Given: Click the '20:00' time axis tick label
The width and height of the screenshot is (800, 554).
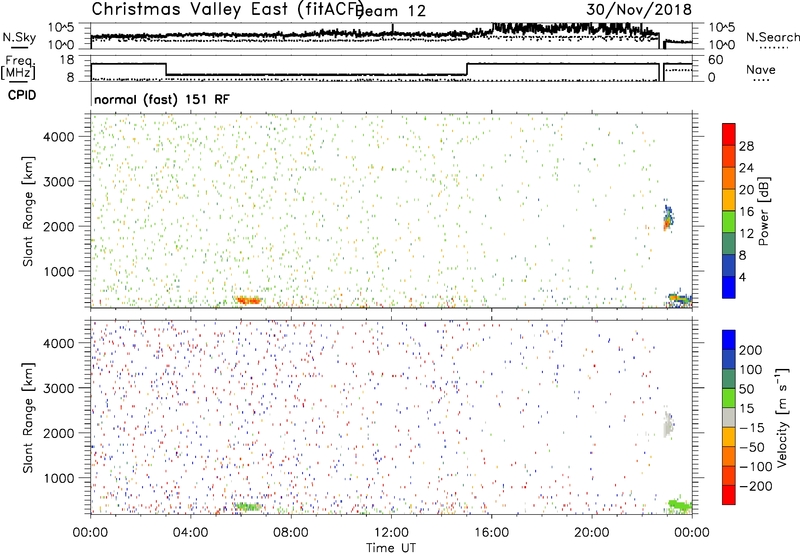Looking at the screenshot, I should (x=592, y=532).
